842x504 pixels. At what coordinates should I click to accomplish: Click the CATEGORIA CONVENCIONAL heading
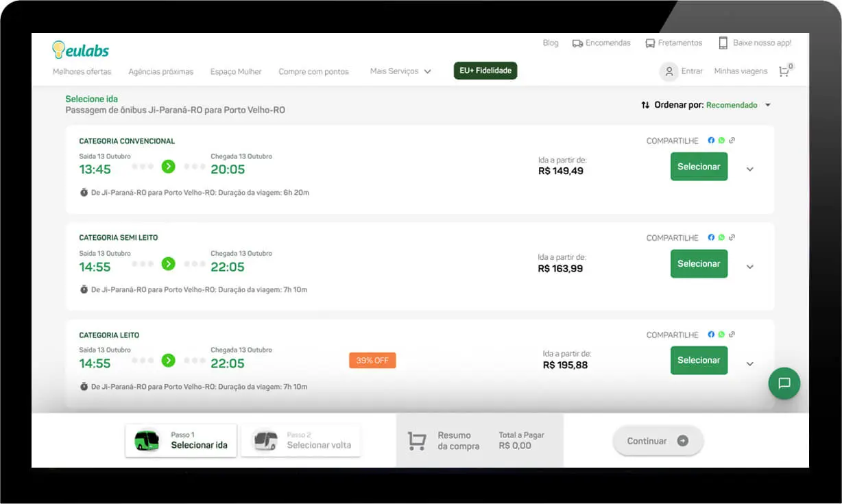point(127,141)
